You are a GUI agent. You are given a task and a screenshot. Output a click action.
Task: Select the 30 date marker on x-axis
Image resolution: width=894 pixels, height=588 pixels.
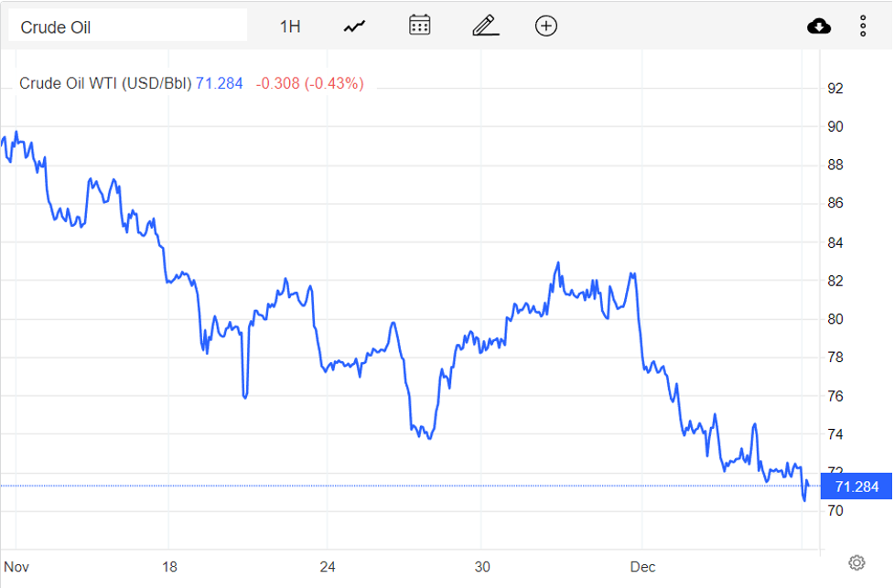[484, 567]
